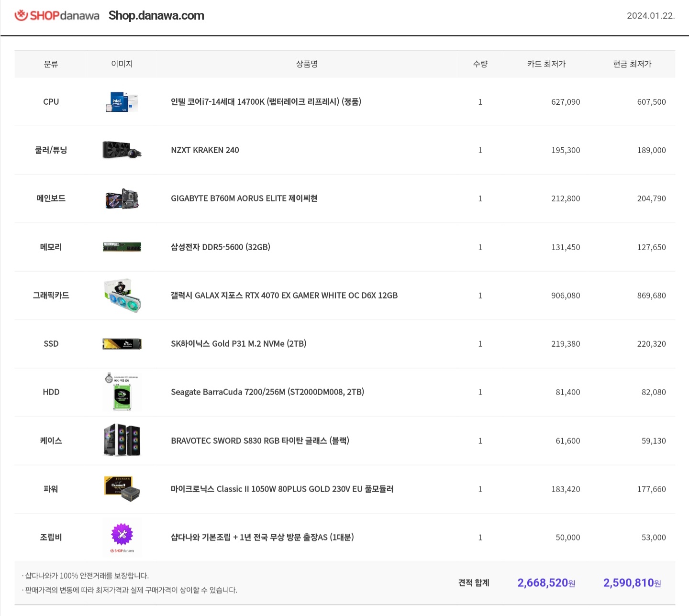The width and height of the screenshot is (689, 616).
Task: Click the price fluctuation notice line
Action: tap(129, 590)
